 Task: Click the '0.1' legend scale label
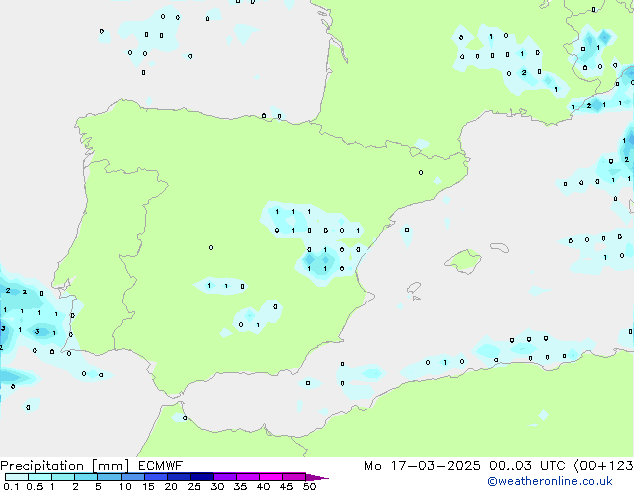pos(10,486)
